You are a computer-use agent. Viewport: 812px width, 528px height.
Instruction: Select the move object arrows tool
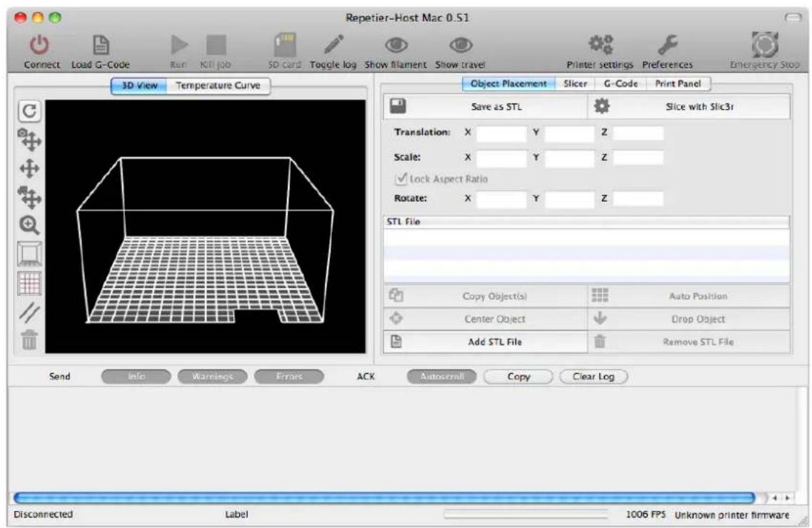(x=29, y=197)
